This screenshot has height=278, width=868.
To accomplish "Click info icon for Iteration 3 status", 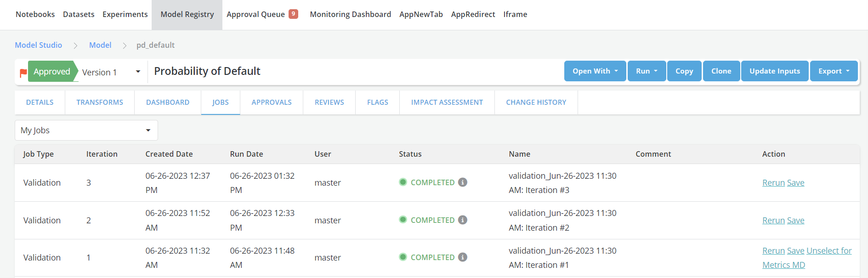I will click(463, 182).
